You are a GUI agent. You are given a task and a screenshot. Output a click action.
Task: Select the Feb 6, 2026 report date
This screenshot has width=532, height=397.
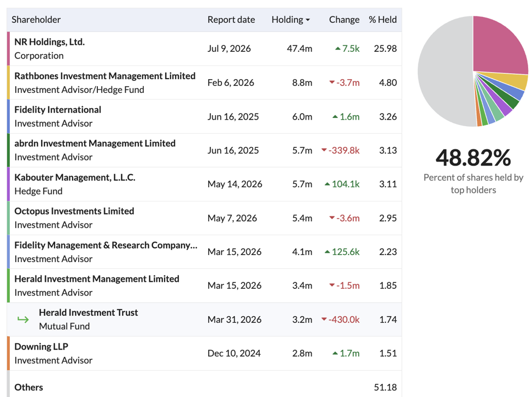click(231, 82)
